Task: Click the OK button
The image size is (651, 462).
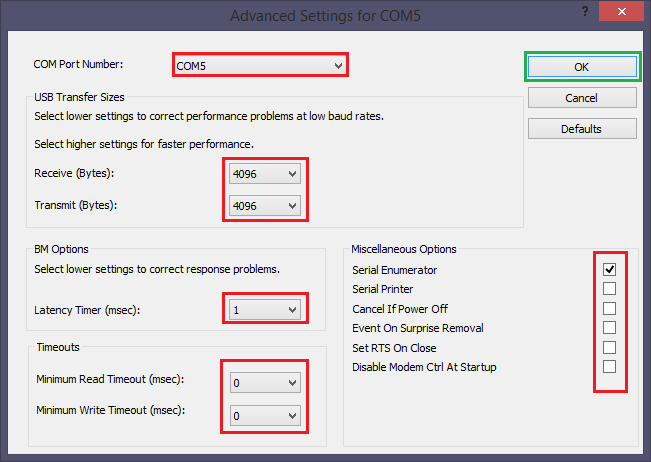Action: tap(581, 66)
